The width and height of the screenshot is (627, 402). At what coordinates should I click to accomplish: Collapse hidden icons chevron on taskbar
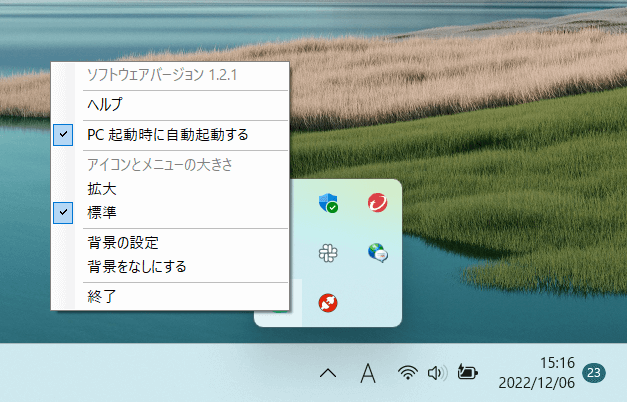[328, 373]
